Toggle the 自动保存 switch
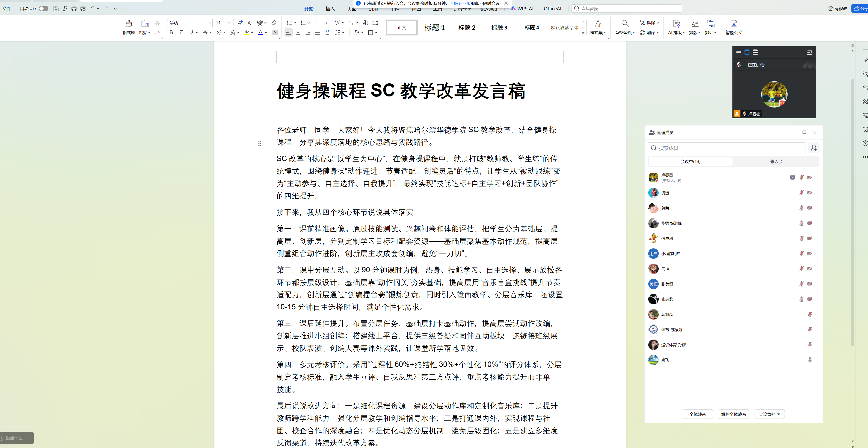Viewport: 868px width, 448px height. (44, 9)
